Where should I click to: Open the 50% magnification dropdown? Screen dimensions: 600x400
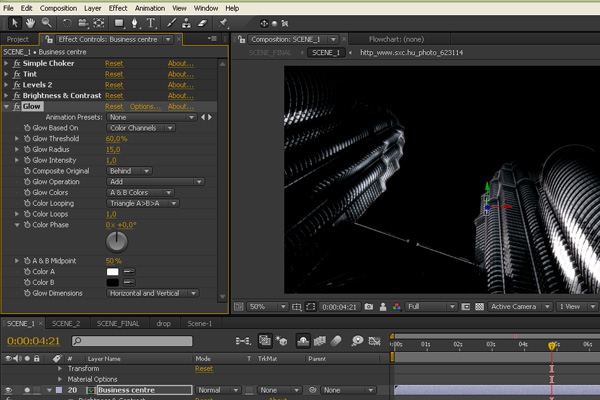pos(268,307)
